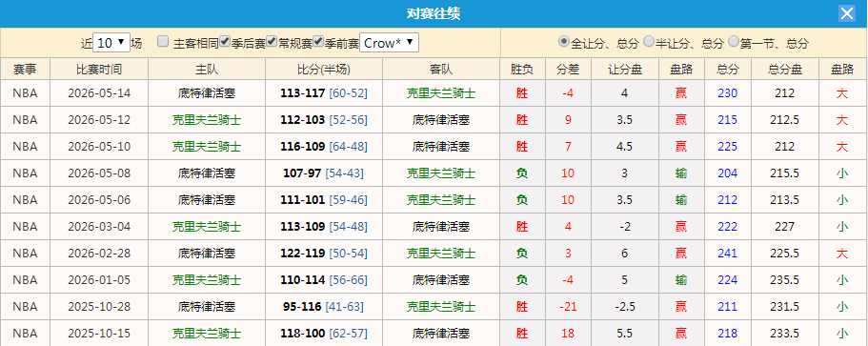Click 克里夫兰骑士 home team on 2026-05-12 row
The height and width of the screenshot is (346, 868).
click(207, 120)
